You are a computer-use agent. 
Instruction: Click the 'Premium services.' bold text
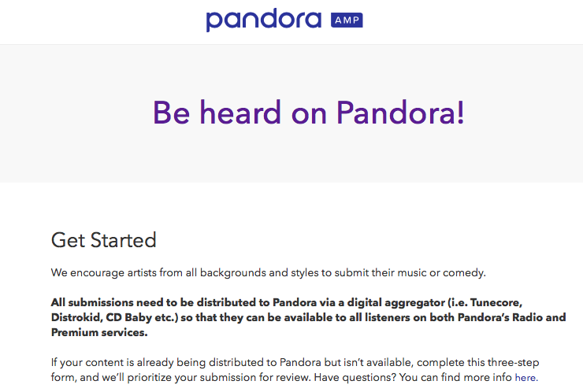coord(99,332)
